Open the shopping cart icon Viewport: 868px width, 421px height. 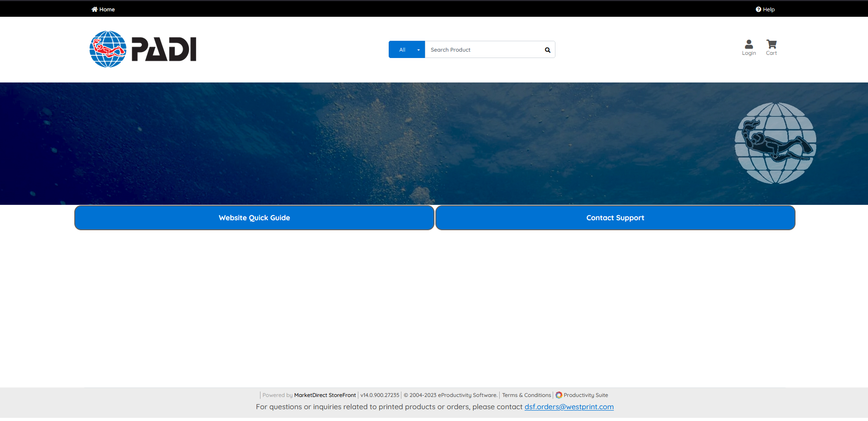[771, 44]
